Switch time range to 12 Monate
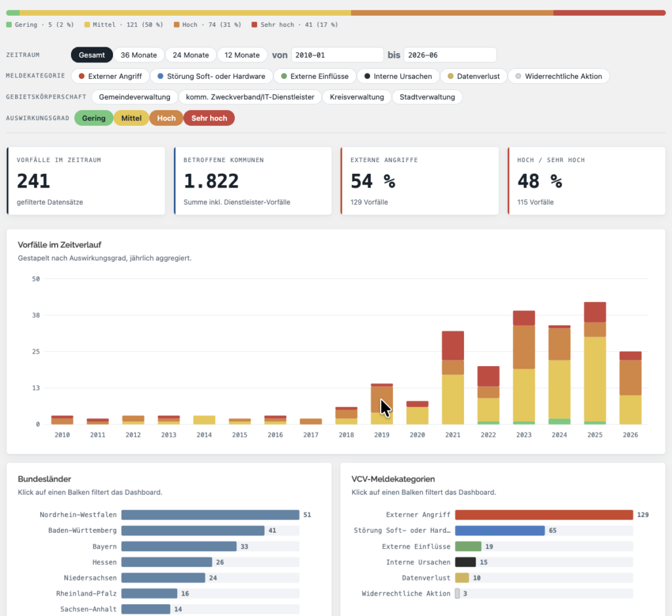This screenshot has width=672, height=616. [x=241, y=55]
